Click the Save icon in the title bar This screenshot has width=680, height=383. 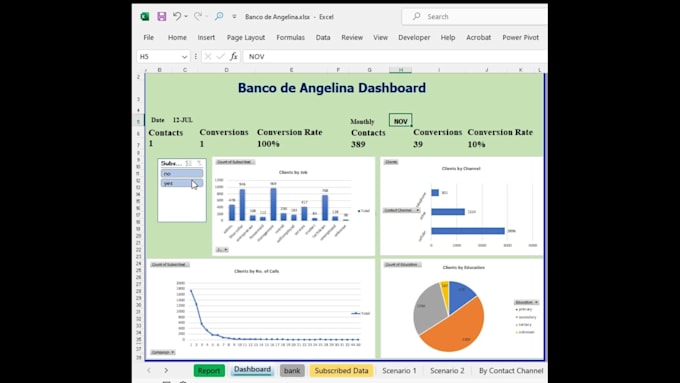pos(161,16)
